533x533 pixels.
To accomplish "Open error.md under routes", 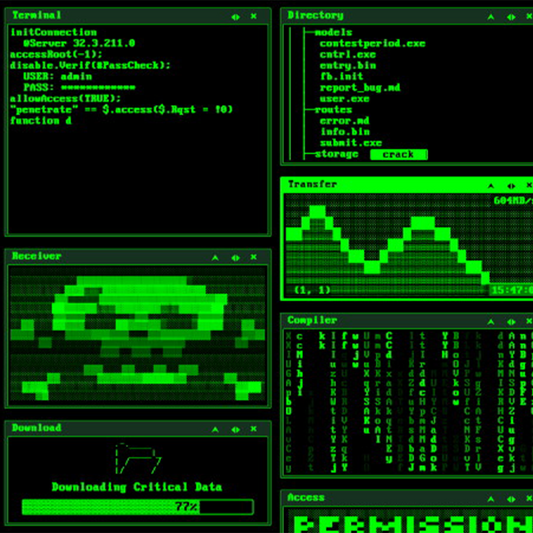I will (x=344, y=121).
